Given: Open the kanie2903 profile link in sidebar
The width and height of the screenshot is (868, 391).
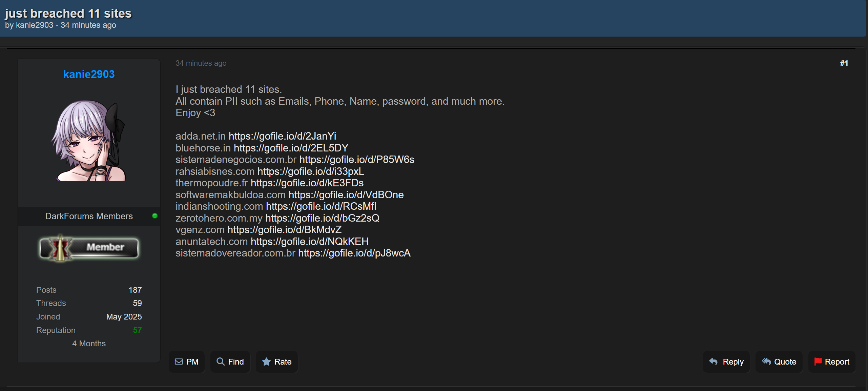Looking at the screenshot, I should point(89,74).
